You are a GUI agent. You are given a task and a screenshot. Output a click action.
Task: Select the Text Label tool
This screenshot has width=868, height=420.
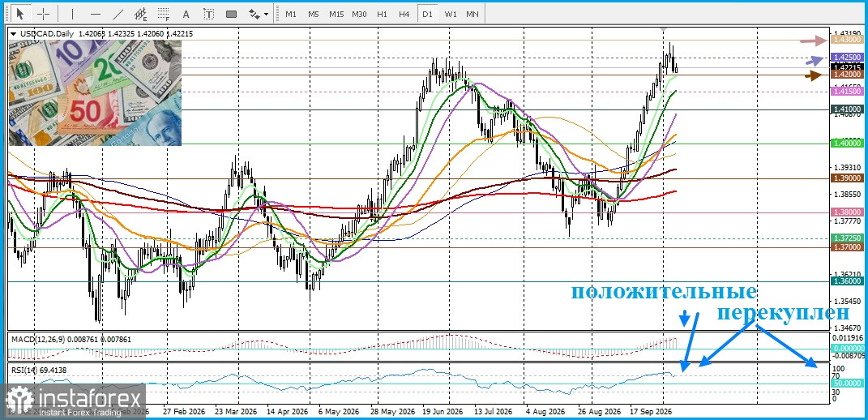point(209,14)
